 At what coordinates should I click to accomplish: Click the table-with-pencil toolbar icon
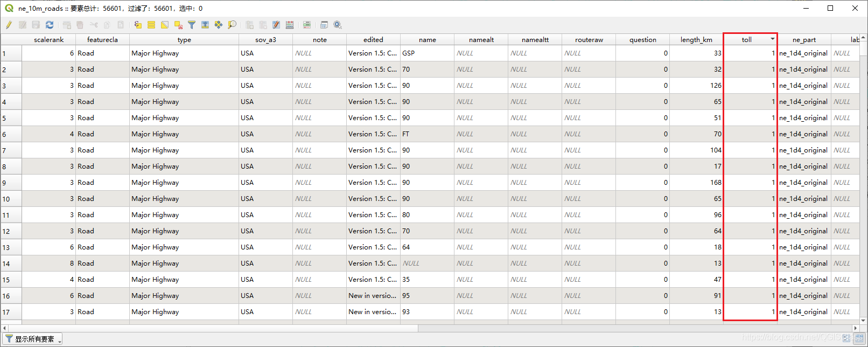tap(276, 25)
